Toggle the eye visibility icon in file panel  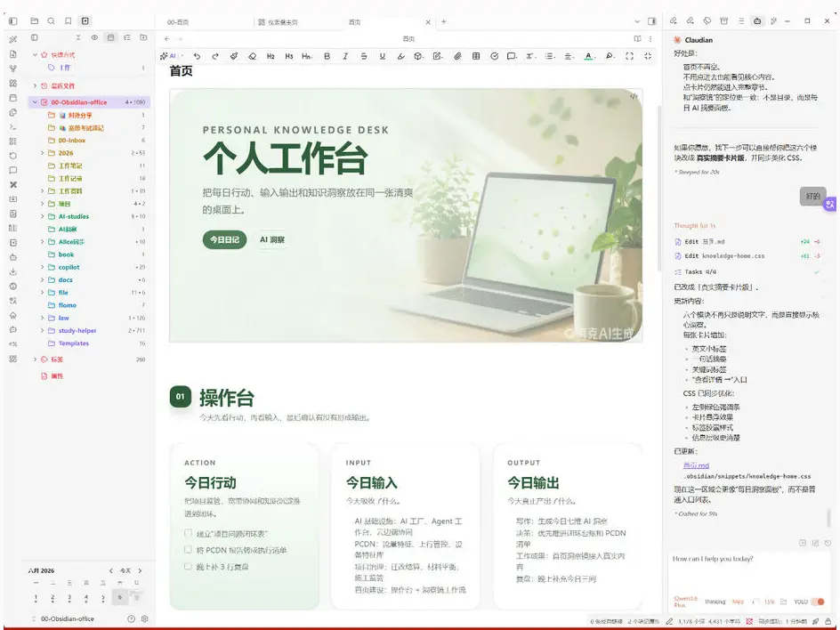click(x=94, y=37)
